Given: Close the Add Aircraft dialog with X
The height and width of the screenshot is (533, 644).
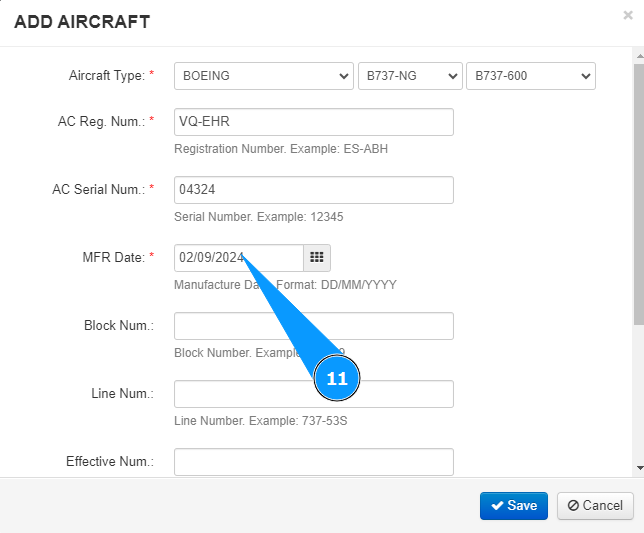Looking at the screenshot, I should [x=627, y=15].
